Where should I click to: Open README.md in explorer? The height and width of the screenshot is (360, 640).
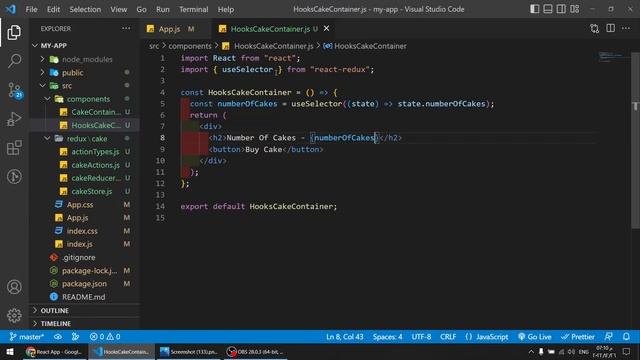(x=84, y=297)
